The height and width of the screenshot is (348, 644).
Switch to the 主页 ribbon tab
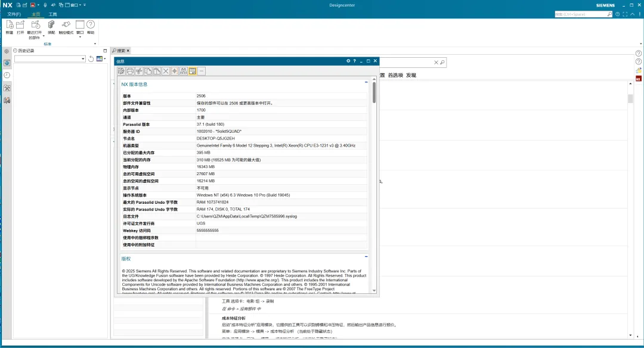[36, 14]
